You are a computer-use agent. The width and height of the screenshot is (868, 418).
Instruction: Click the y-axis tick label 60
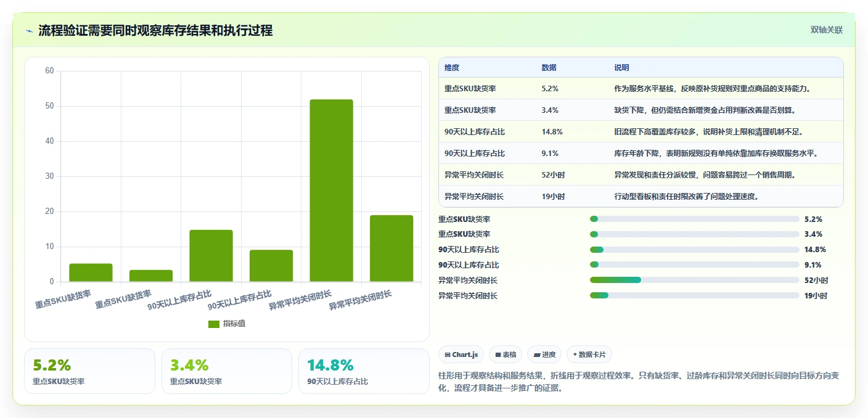(49, 71)
